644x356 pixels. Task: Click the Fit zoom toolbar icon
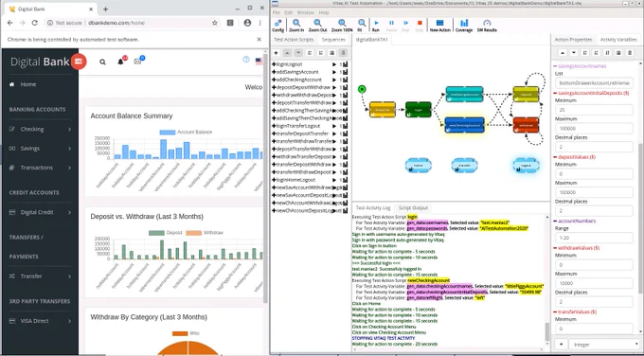click(361, 26)
